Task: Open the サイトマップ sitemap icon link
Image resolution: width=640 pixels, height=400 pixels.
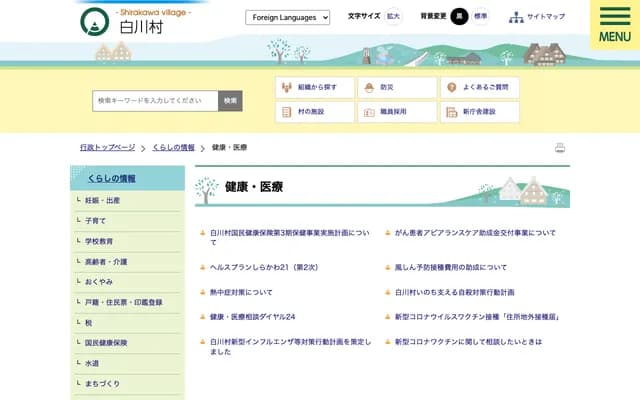Action: tap(516, 17)
